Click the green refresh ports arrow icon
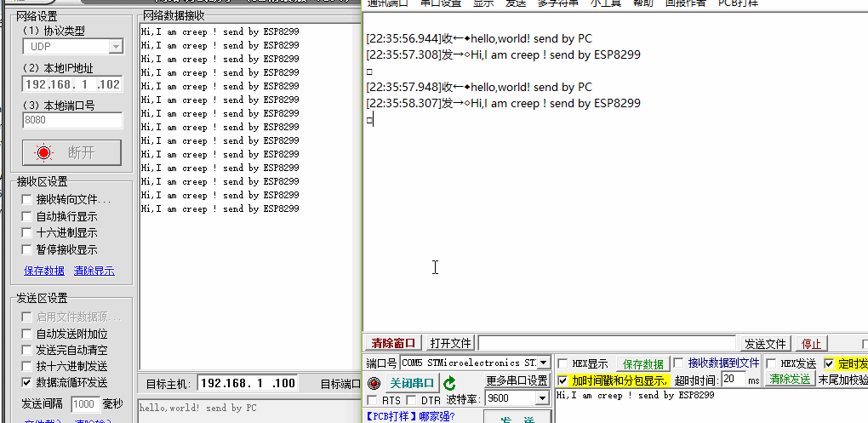 (450, 383)
